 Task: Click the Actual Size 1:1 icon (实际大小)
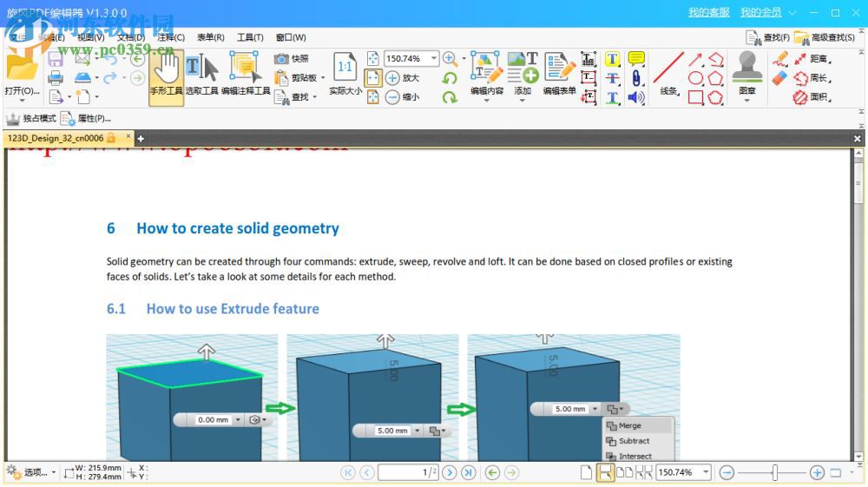(x=345, y=75)
